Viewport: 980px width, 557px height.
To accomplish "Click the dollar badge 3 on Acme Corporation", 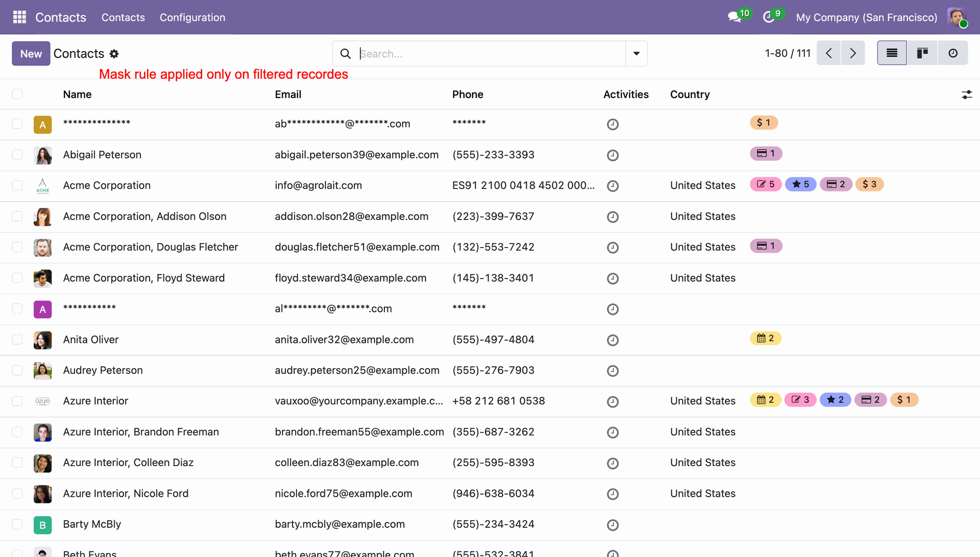I will click(869, 184).
